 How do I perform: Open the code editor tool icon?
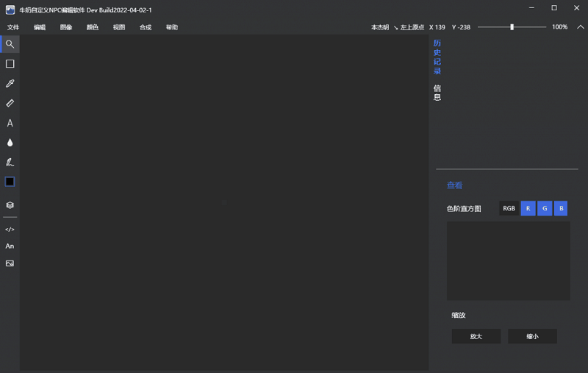(10, 230)
